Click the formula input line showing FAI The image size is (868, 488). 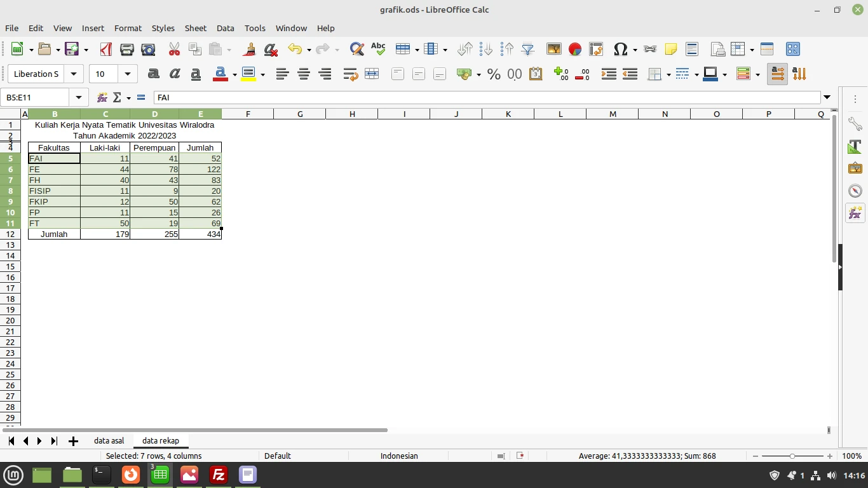[x=487, y=97]
